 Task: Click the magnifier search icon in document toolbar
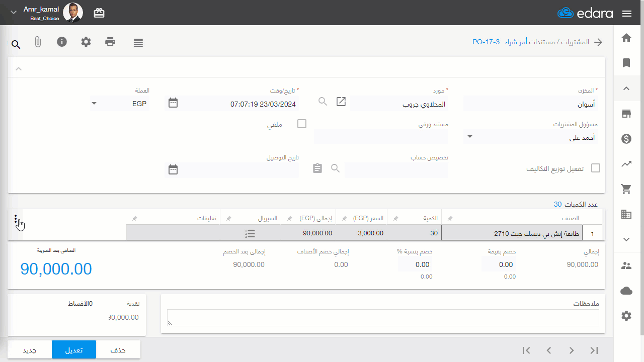[x=16, y=45]
